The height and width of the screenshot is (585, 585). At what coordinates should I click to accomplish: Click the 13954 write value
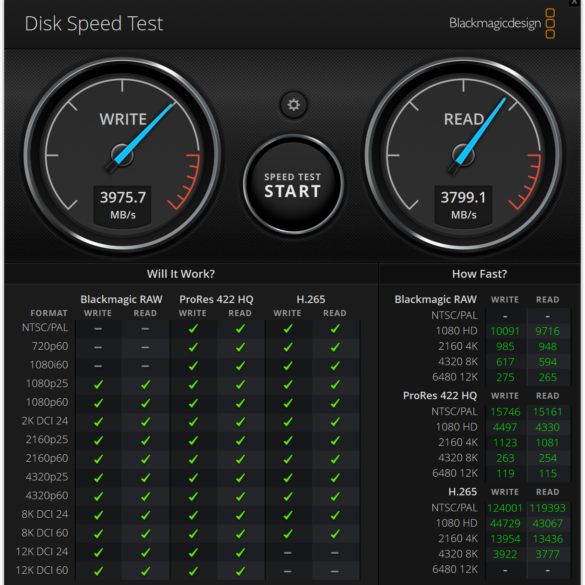pyautogui.click(x=505, y=539)
